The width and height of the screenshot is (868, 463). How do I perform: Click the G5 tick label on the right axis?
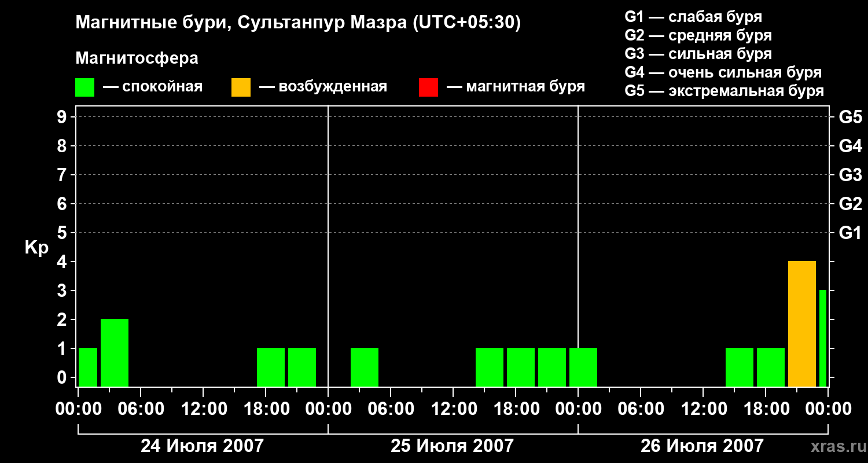point(850,117)
